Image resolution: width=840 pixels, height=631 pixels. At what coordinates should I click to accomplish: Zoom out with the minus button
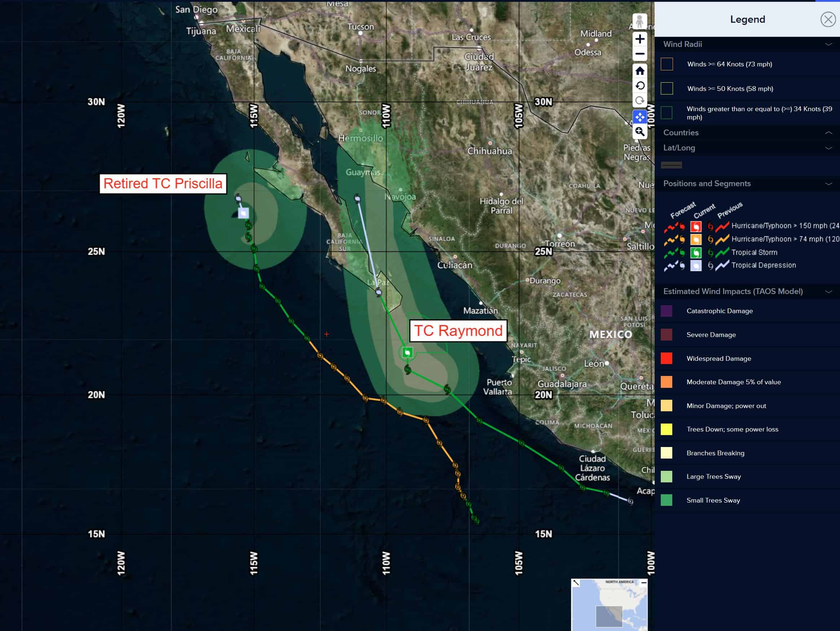point(639,54)
